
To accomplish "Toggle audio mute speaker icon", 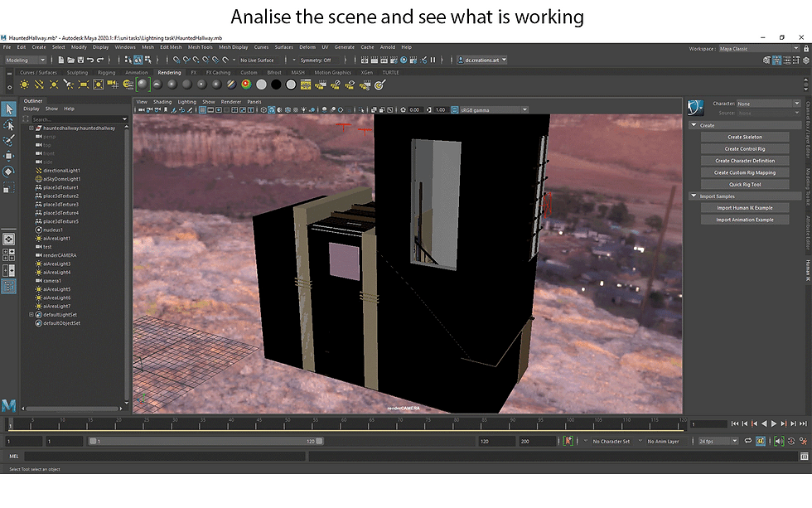I will click(779, 441).
